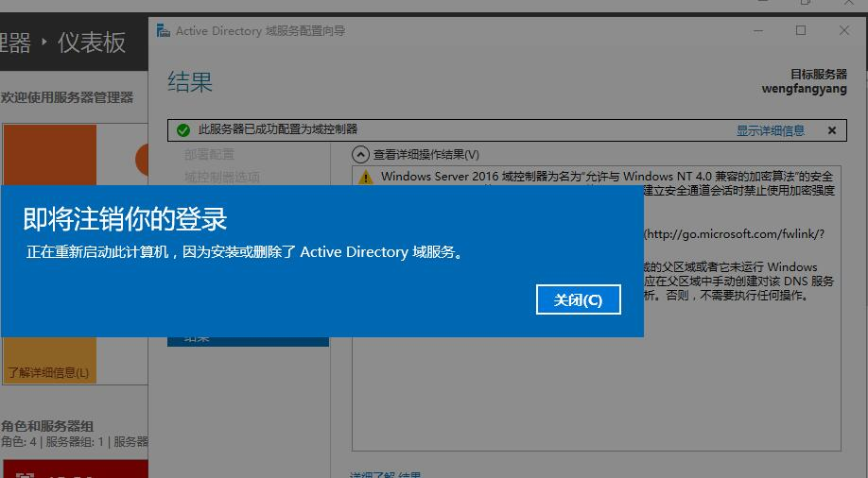Click 欢迎使用服务器管理器 heading
The width and height of the screenshot is (868, 478).
(67, 97)
